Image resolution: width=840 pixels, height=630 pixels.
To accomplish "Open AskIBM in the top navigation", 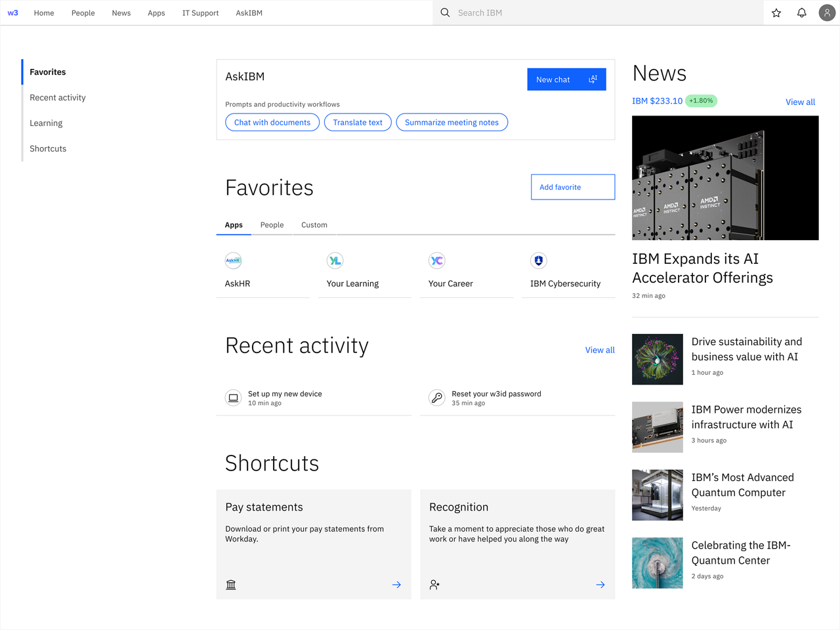I will pyautogui.click(x=249, y=12).
